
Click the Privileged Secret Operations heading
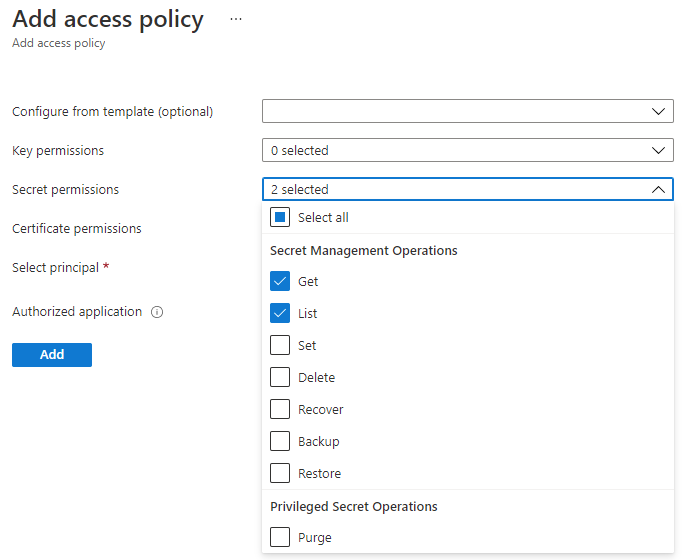pyautogui.click(x=354, y=506)
